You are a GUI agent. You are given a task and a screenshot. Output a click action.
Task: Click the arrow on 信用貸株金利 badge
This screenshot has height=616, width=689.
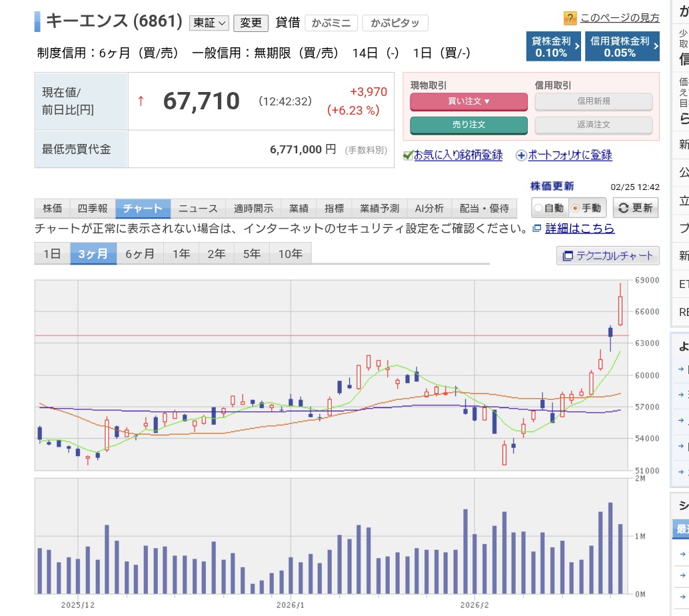656,47
